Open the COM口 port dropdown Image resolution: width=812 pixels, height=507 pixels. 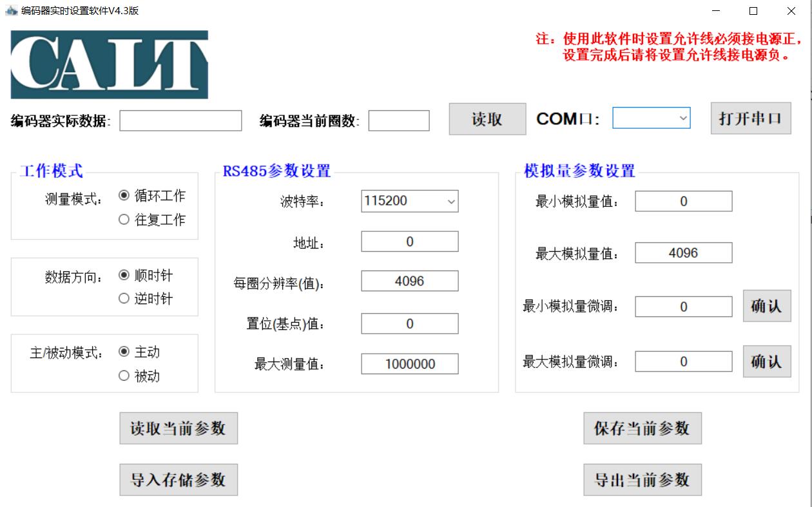pyautogui.click(x=651, y=118)
